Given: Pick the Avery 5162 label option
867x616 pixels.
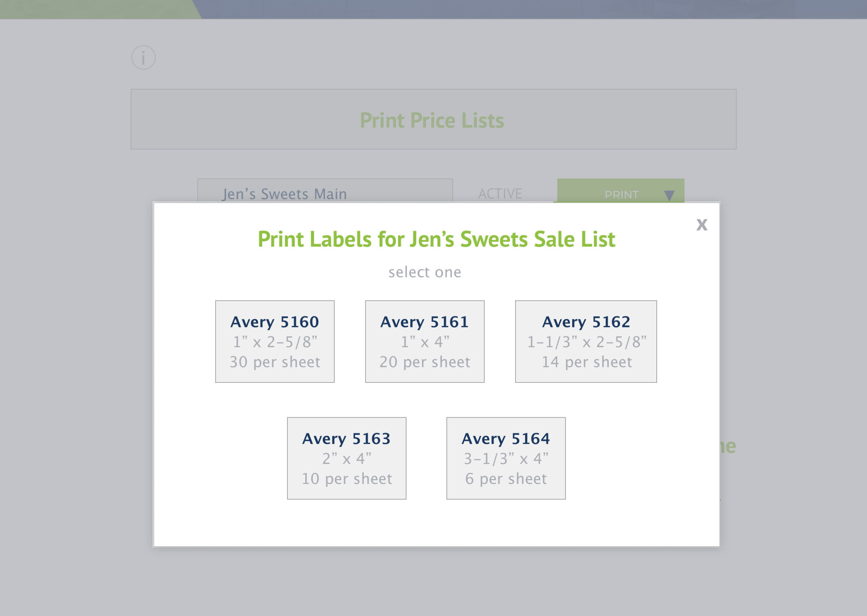Looking at the screenshot, I should (x=586, y=342).
